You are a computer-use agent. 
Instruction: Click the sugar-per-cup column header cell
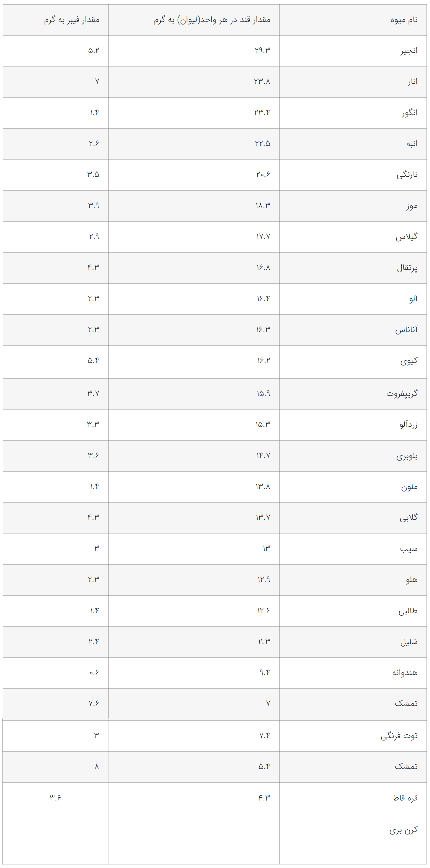point(212,20)
